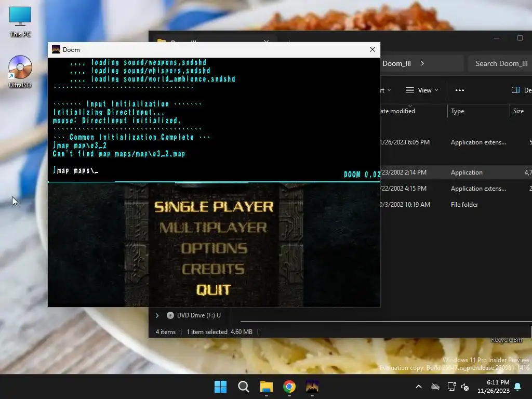Open the clock and date flyout
Viewport: 532px width, 399px height.
coord(494,387)
